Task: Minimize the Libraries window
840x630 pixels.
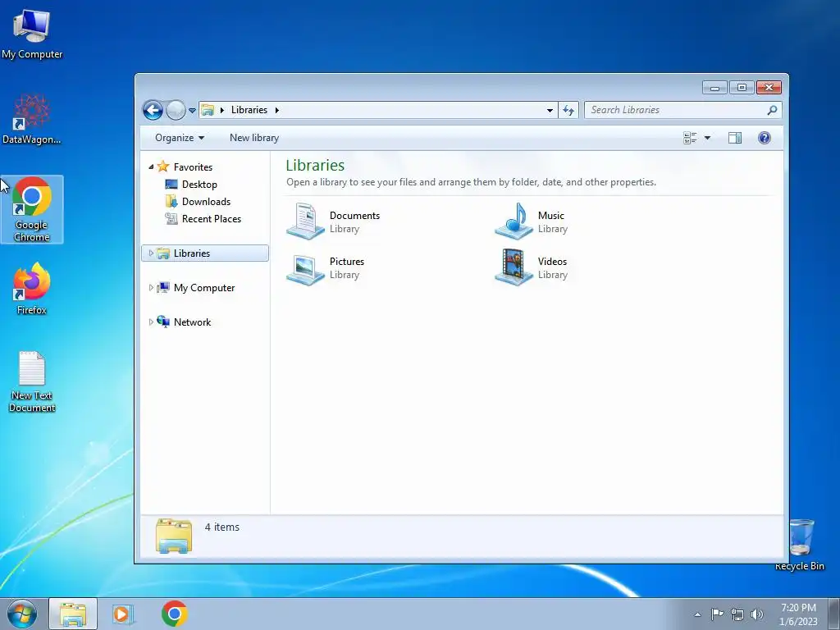Action: (x=714, y=87)
